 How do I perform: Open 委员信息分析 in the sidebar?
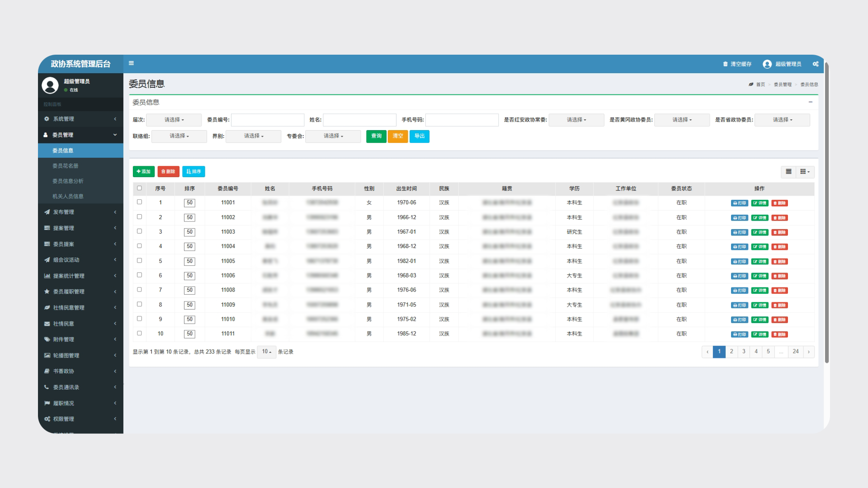tap(80, 181)
